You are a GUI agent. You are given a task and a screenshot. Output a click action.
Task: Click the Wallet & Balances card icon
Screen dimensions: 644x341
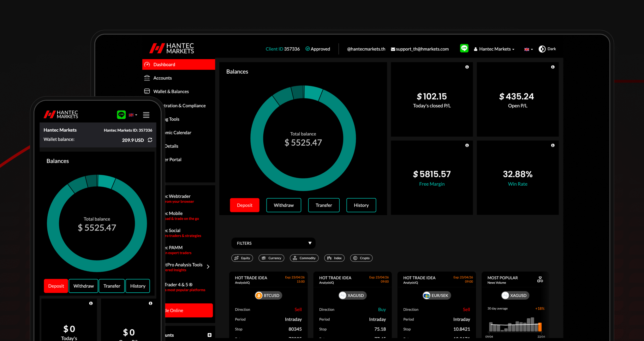click(147, 91)
